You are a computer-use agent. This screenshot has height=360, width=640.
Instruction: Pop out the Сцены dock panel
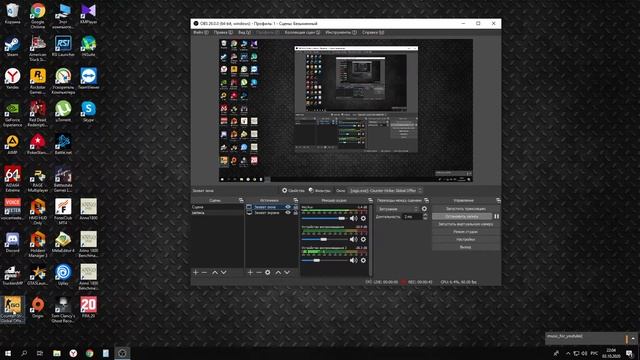coord(241,200)
